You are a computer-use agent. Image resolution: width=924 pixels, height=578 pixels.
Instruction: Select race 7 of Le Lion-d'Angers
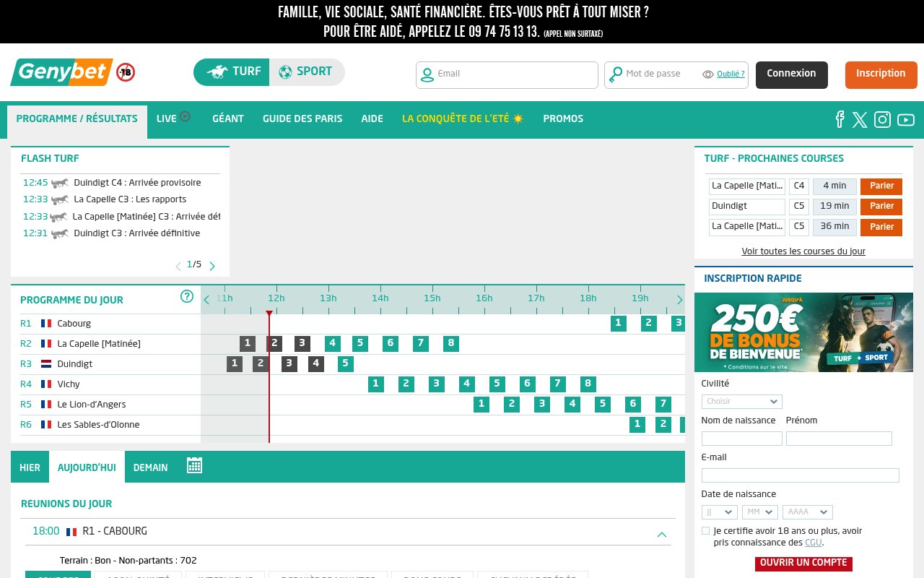click(x=663, y=404)
